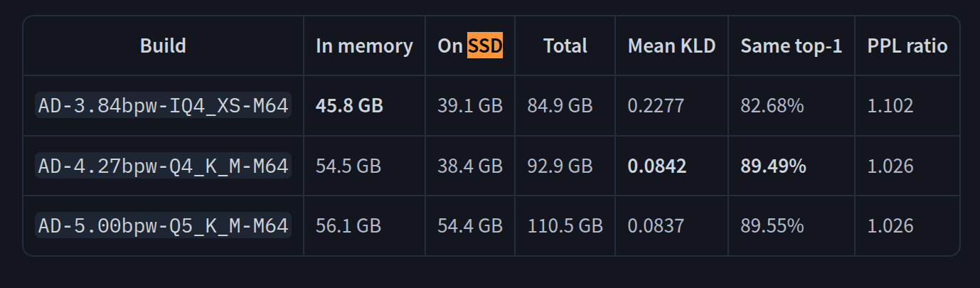The height and width of the screenshot is (288, 980).
Task: Click the 92.9 GB total cell
Action: point(560,166)
